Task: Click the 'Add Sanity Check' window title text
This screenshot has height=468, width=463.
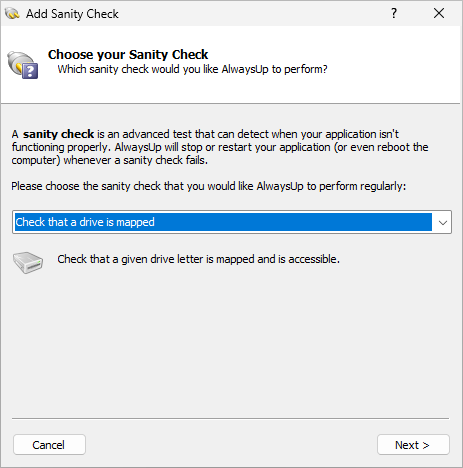Action: click(x=72, y=14)
